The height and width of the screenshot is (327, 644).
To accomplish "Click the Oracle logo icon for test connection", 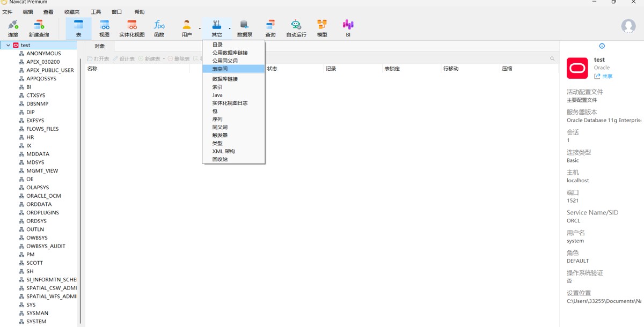I will coord(577,68).
